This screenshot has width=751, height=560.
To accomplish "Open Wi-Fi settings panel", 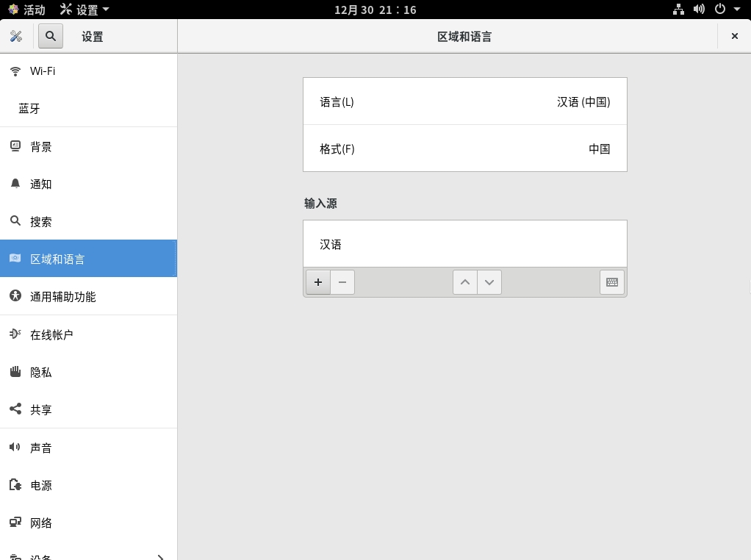I will tap(89, 71).
